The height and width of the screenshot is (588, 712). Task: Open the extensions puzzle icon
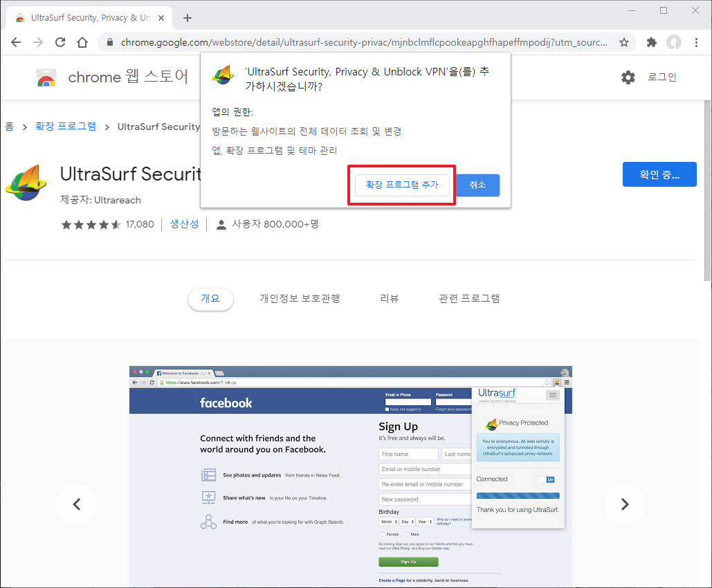point(652,42)
